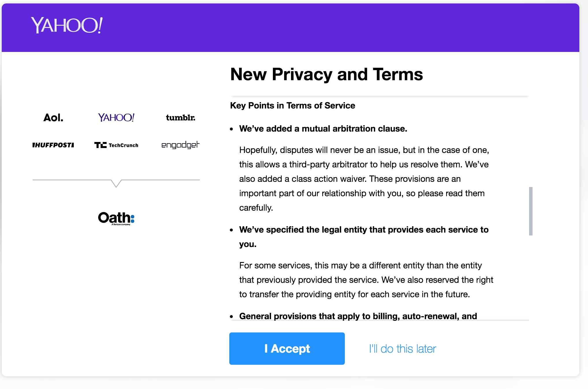Click the paragraph starting "Hopefully, disputes will never"
The height and width of the screenshot is (389, 588).
click(x=364, y=179)
